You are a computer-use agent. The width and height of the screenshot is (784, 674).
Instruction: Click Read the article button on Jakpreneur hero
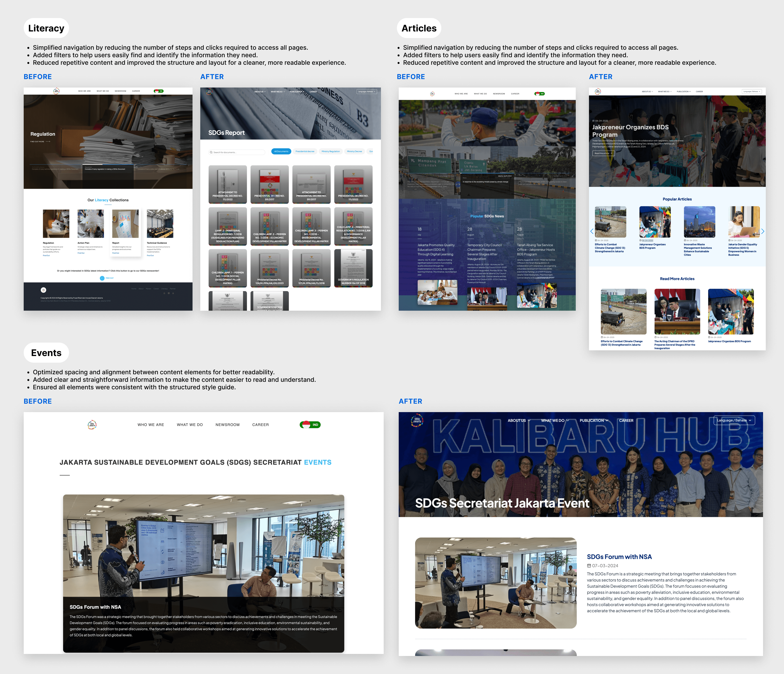[x=603, y=153]
